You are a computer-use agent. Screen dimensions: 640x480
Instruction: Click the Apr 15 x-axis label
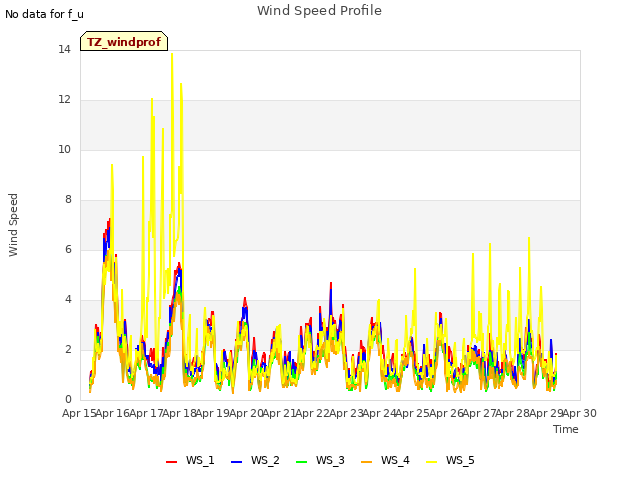pos(80,413)
